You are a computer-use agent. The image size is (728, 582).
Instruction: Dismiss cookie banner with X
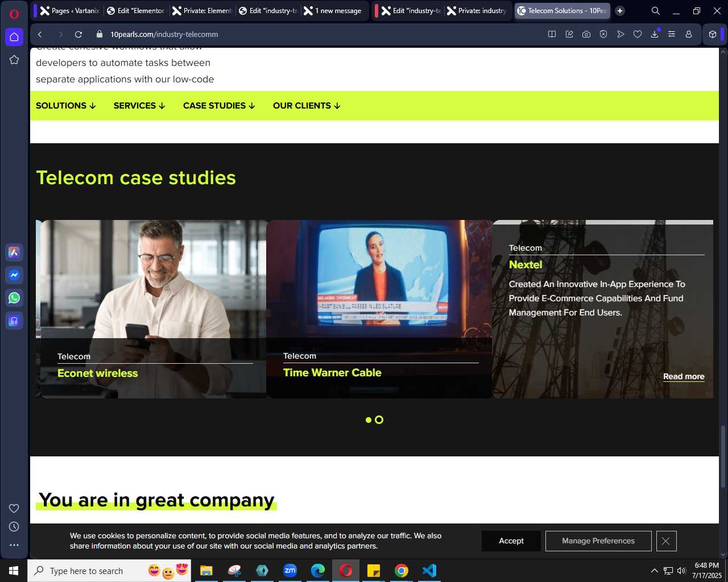pyautogui.click(x=666, y=541)
